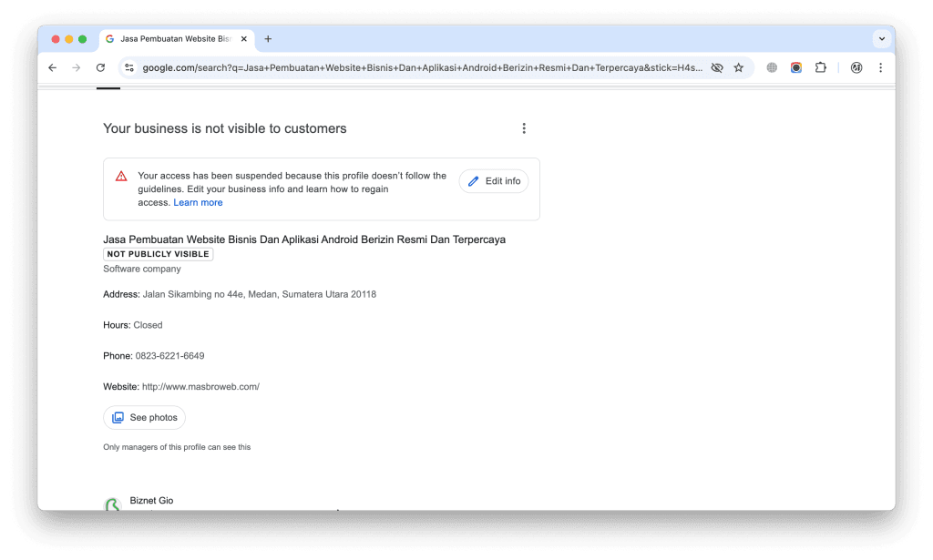This screenshot has width=933, height=560.
Task: Open a new browser tab
Action: tap(268, 39)
